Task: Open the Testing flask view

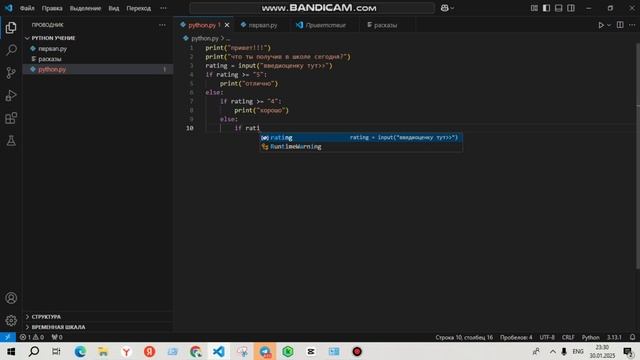Action: click(x=11, y=141)
